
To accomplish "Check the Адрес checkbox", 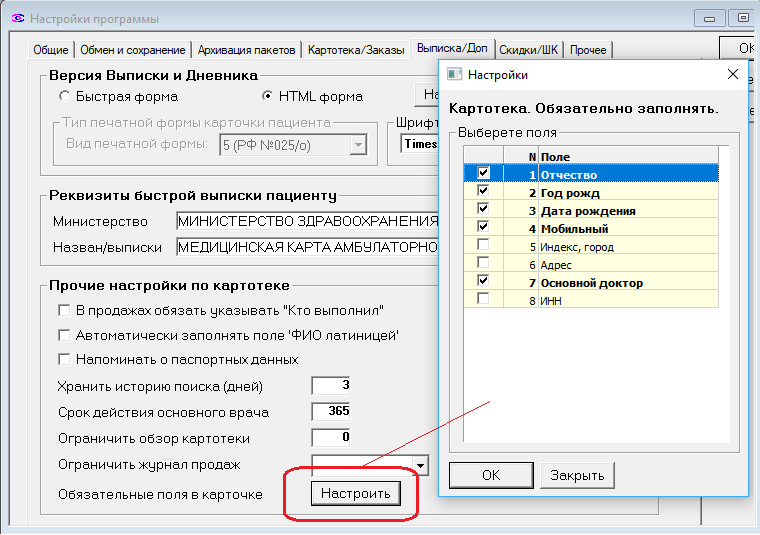I will pos(483,262).
